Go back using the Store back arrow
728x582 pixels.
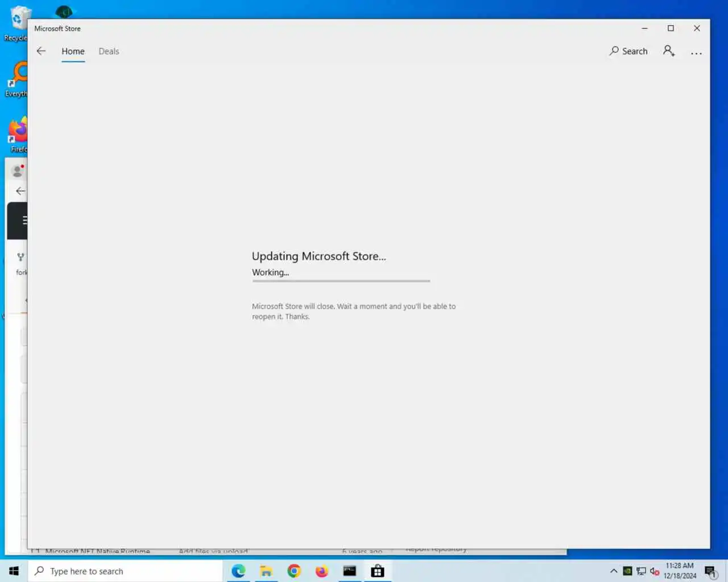coord(41,51)
